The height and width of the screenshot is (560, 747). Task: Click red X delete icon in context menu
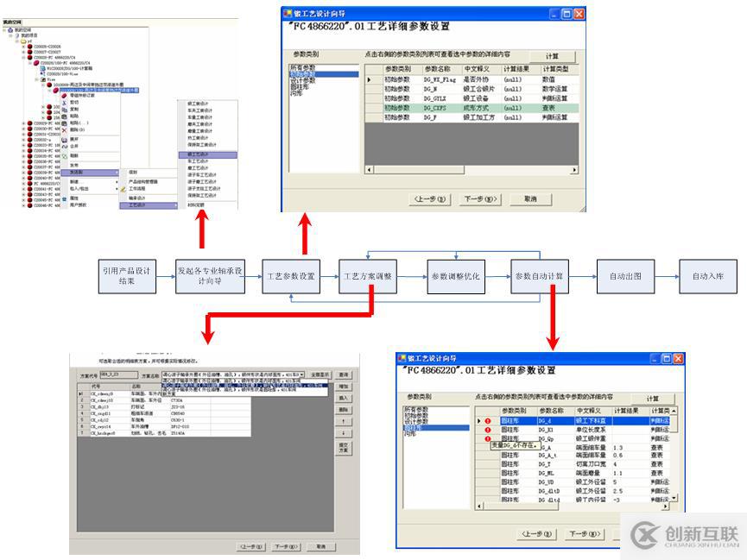tap(64, 129)
